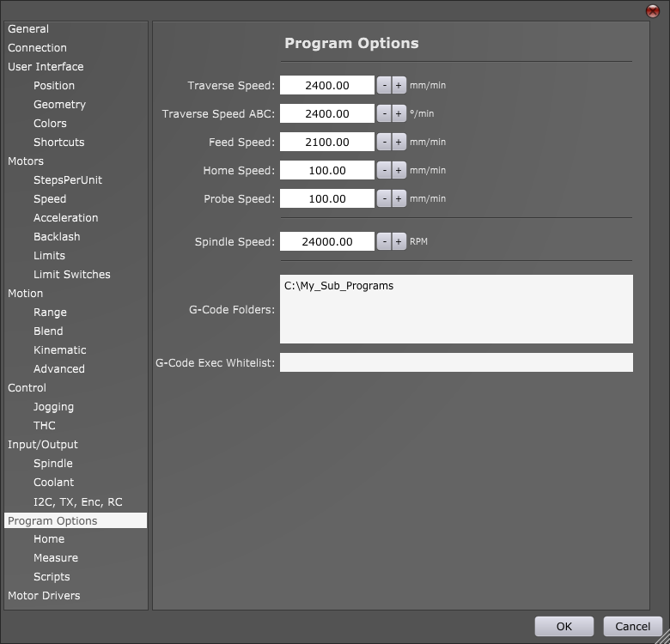The height and width of the screenshot is (644, 670).
Task: Open the General settings category
Action: pyautogui.click(x=28, y=28)
